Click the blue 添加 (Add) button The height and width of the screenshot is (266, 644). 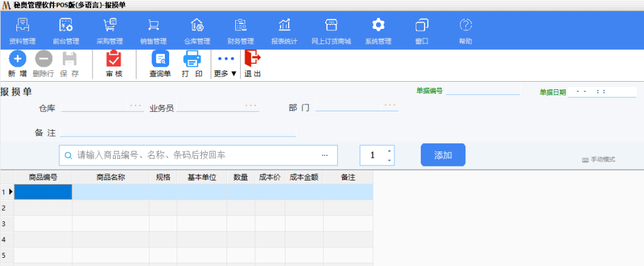pos(443,155)
